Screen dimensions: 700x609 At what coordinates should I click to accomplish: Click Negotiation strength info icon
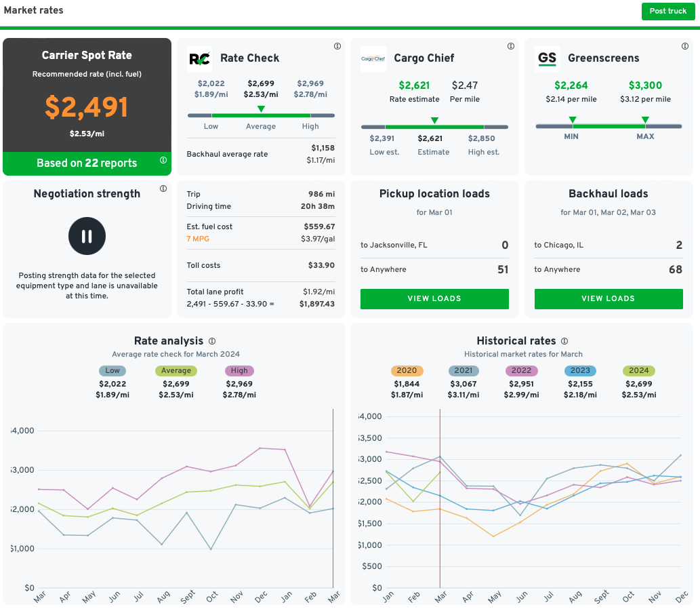[x=163, y=189]
